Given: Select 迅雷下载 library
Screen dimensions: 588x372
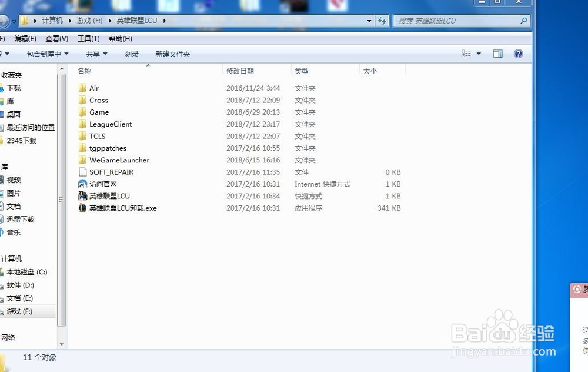Looking at the screenshot, I should click(20, 220).
